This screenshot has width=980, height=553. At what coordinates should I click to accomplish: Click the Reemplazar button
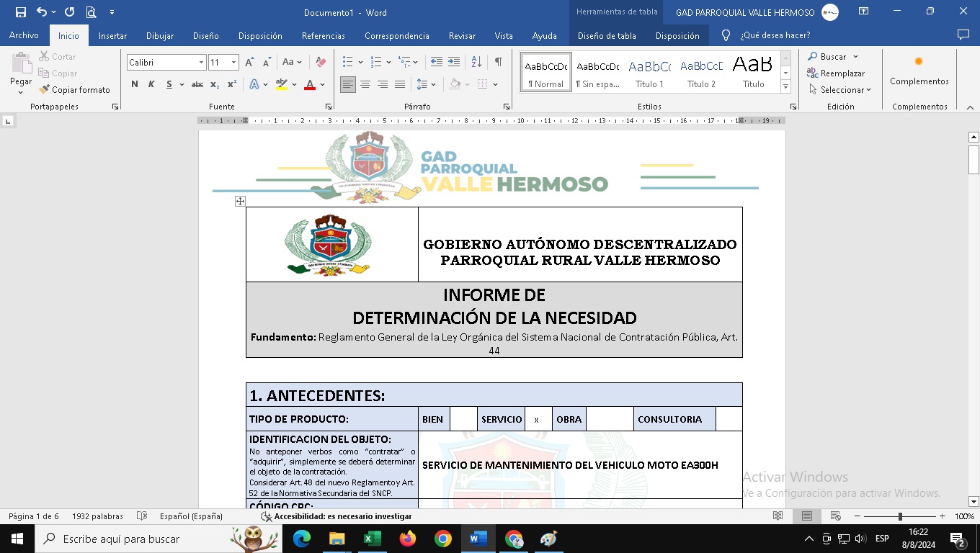[x=836, y=73]
